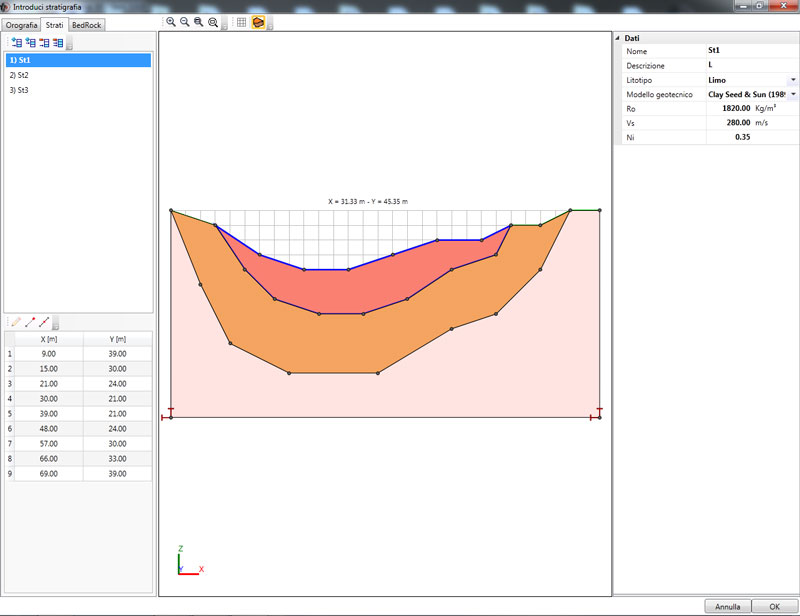Open the Litotipo dropdown arrow
This screenshot has height=616, width=800.
[793, 80]
